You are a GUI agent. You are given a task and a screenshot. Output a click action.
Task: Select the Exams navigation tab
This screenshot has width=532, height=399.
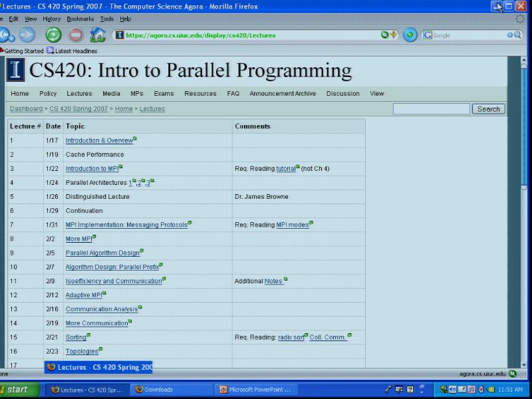164,94
